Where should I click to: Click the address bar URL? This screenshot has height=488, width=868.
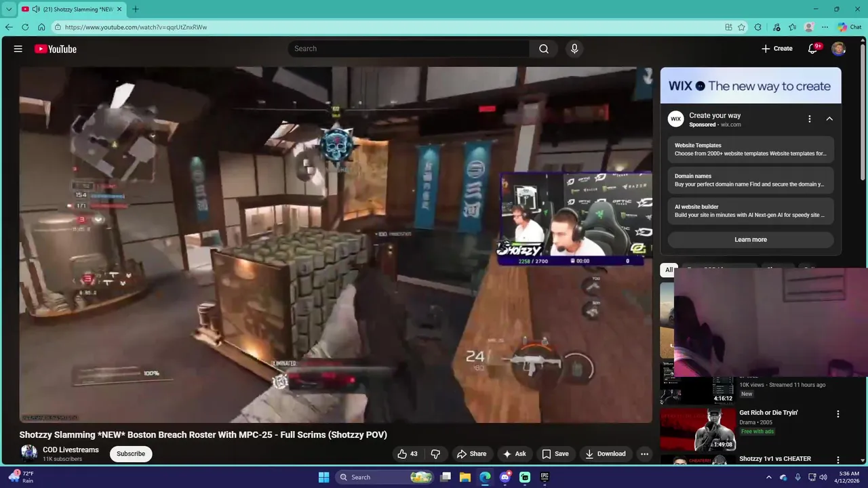(136, 27)
